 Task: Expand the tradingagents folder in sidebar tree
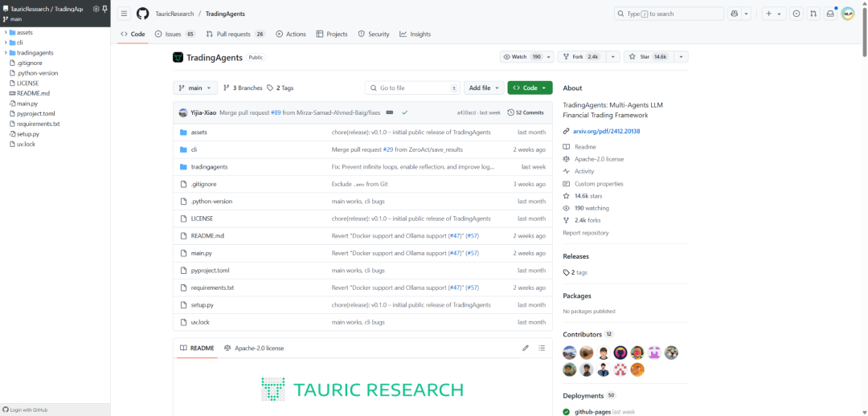click(x=6, y=52)
